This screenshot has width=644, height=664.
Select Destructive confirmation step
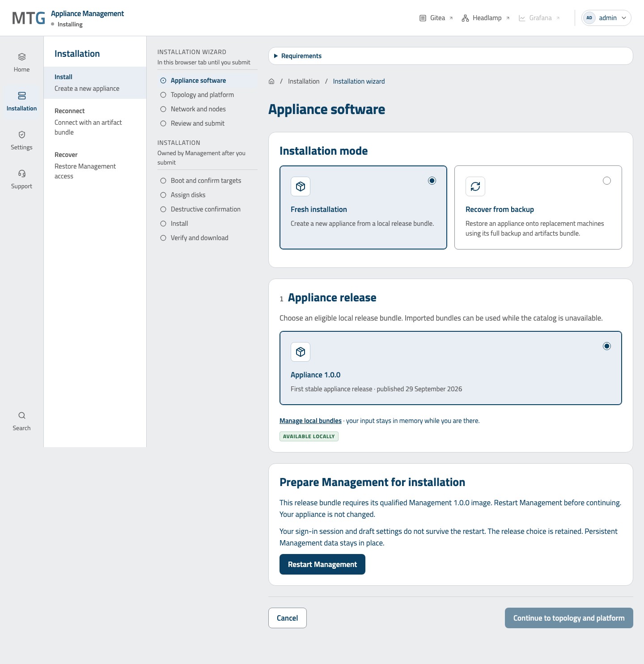(x=208, y=209)
